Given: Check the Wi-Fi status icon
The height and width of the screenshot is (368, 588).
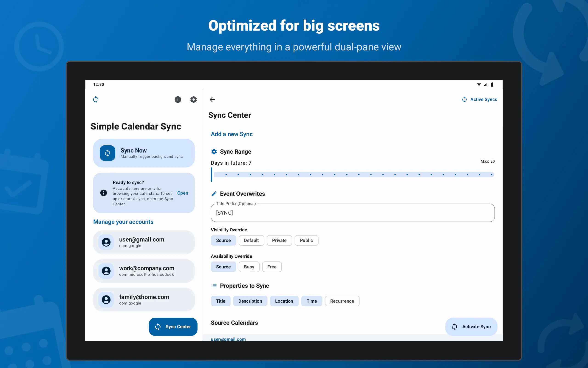Looking at the screenshot, I should coord(479,84).
